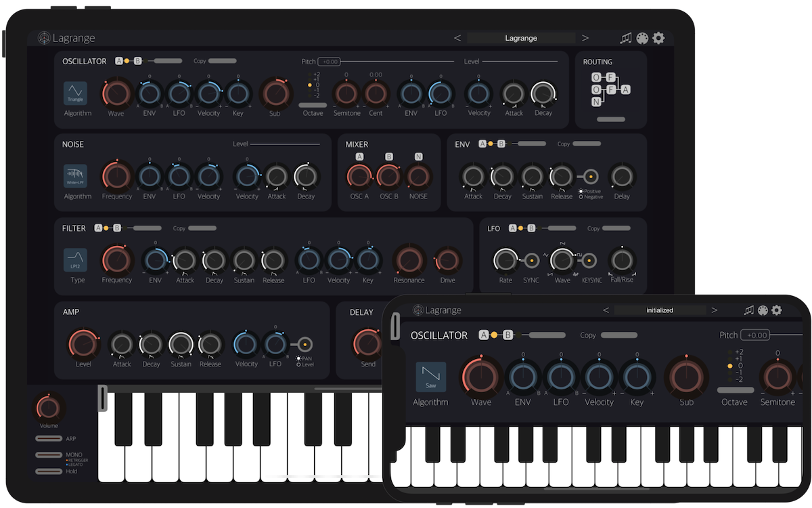The image size is (812, 508).
Task: Click the oscillator Wave knob on tablet
Action: point(116,93)
